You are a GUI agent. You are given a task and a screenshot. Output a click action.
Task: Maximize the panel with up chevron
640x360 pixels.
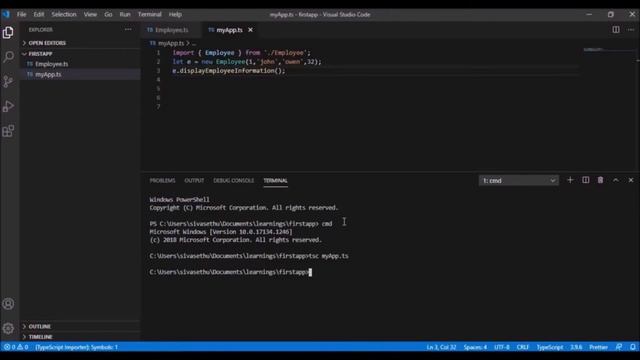[x=616, y=180]
